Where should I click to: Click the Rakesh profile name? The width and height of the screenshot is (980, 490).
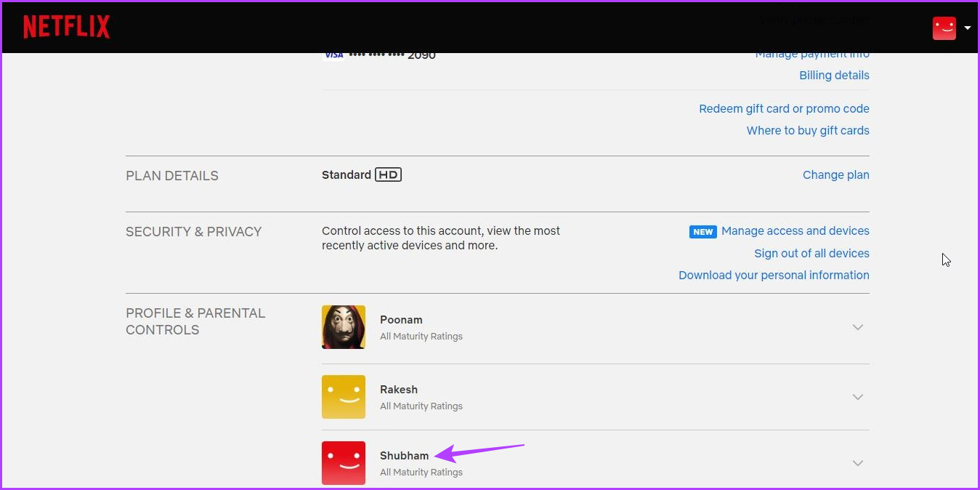click(x=399, y=390)
